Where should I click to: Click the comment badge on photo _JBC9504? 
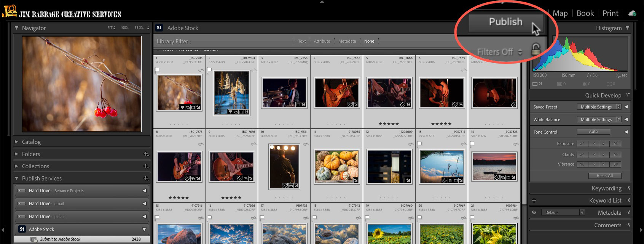(x=230, y=112)
